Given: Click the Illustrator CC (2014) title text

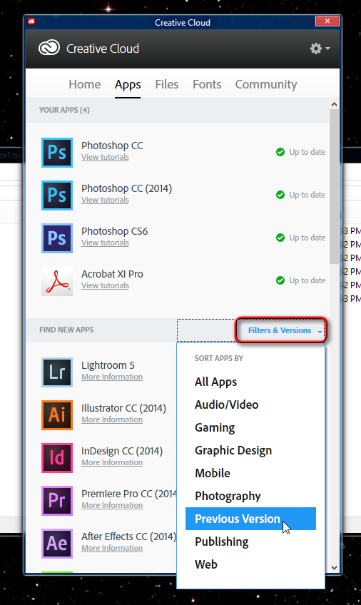Looking at the screenshot, I should pyautogui.click(x=123, y=408).
